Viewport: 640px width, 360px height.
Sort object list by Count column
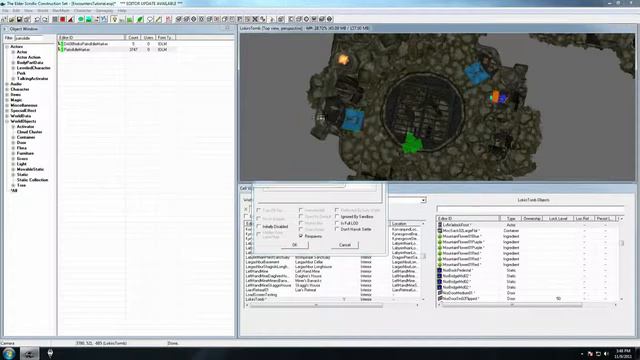point(133,38)
